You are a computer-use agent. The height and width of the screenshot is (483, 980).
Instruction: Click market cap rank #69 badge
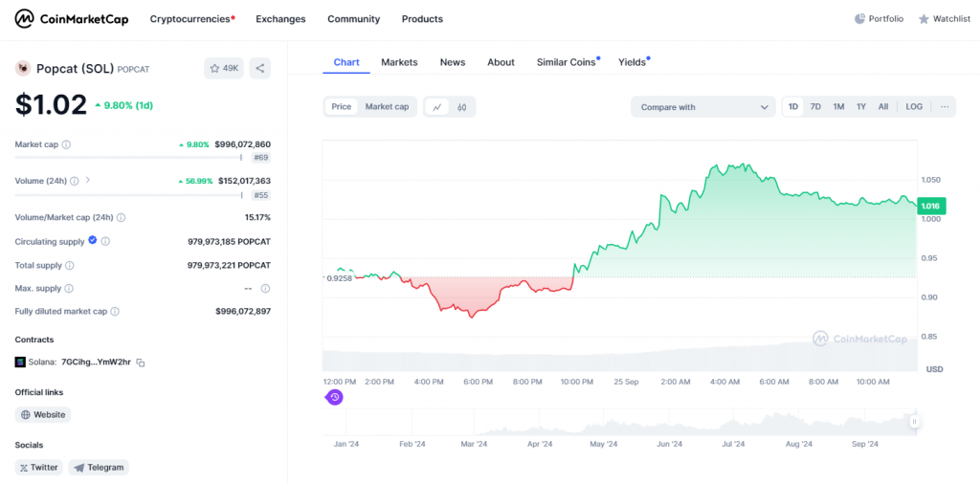pyautogui.click(x=261, y=158)
